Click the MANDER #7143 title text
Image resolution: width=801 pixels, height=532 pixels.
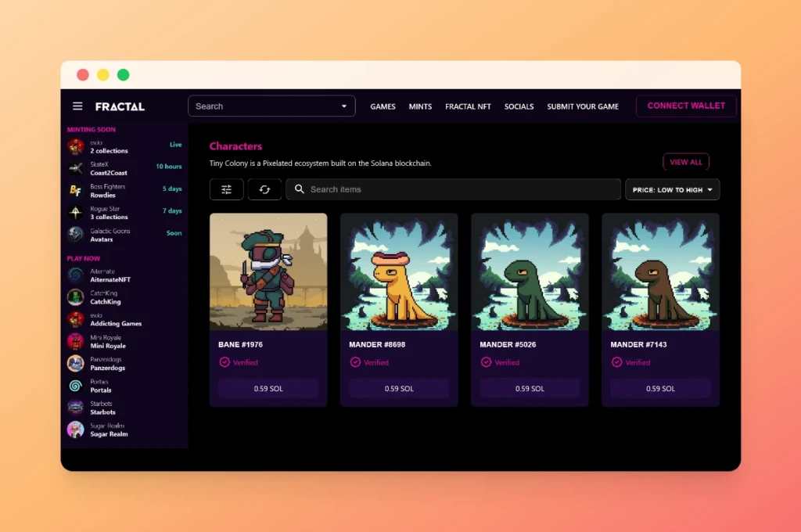638,345
